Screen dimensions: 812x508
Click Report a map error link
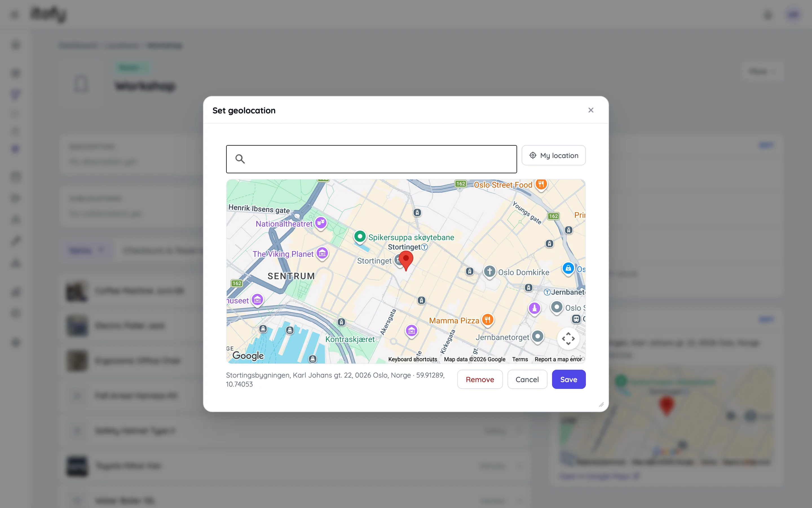click(558, 359)
